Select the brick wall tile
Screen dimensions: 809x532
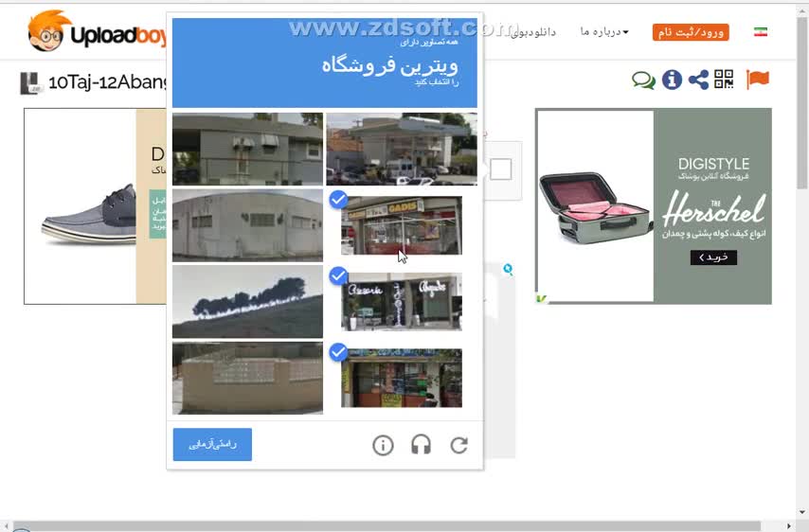(247, 378)
